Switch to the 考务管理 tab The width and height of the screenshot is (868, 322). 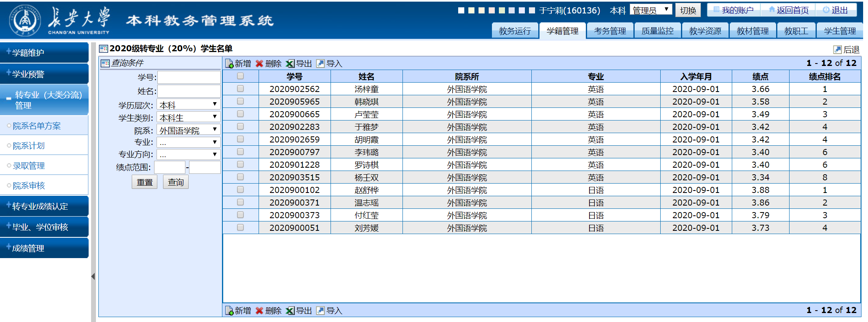(x=610, y=31)
